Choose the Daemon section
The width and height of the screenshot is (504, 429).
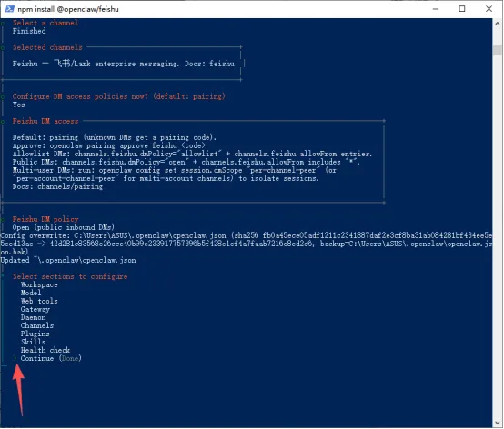(x=33, y=317)
